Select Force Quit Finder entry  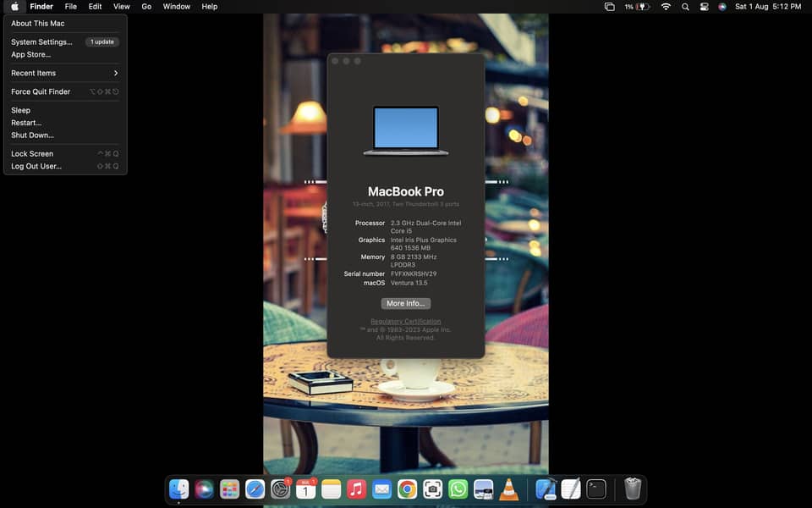point(65,91)
